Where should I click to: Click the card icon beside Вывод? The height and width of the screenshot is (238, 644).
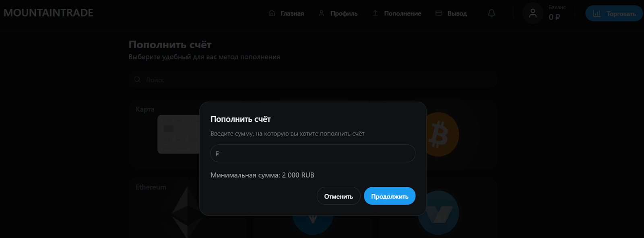[x=439, y=13]
